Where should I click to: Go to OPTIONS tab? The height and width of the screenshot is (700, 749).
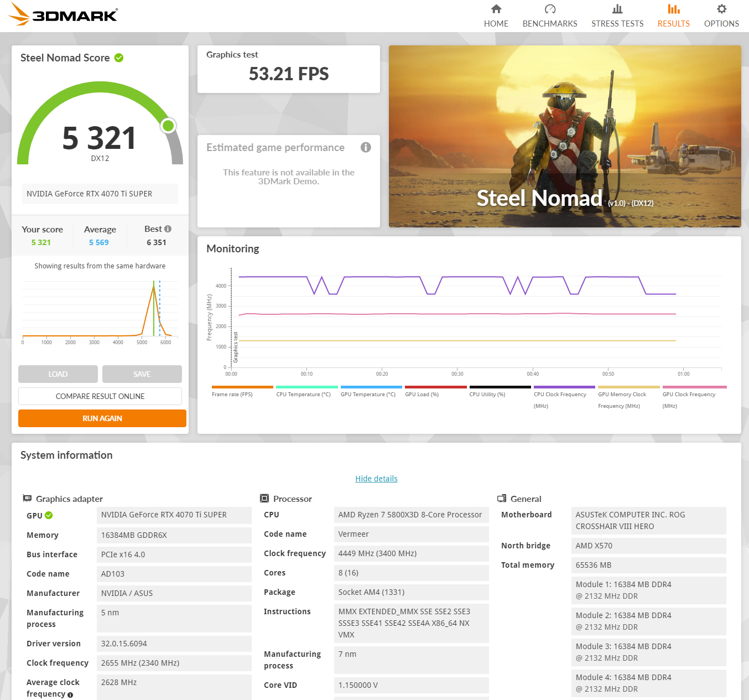click(721, 23)
